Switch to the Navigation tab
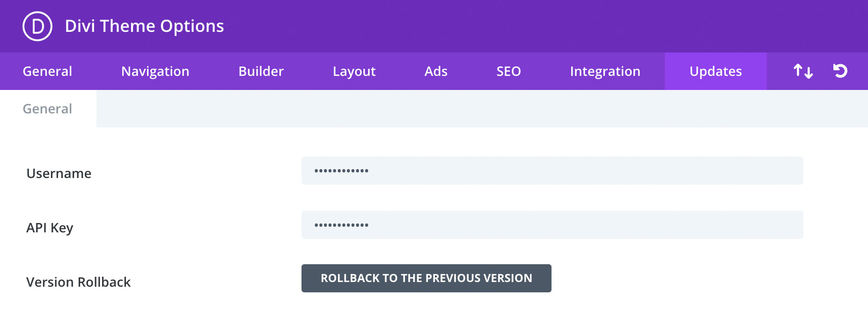This screenshot has width=868, height=327. pyautogui.click(x=155, y=71)
